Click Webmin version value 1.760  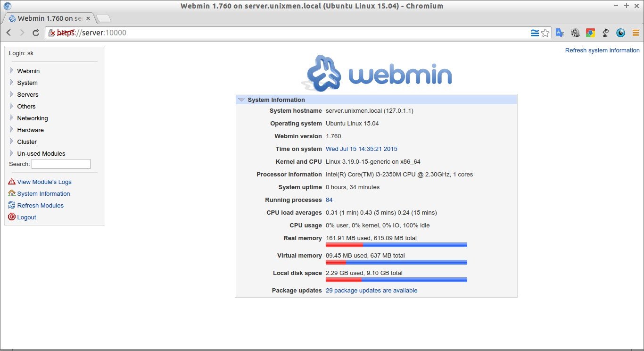pyautogui.click(x=333, y=136)
